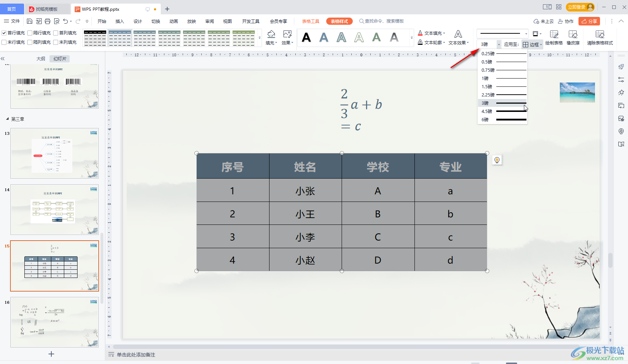
Task: Select the eraser (橡皮擦) tool
Action: [573, 38]
